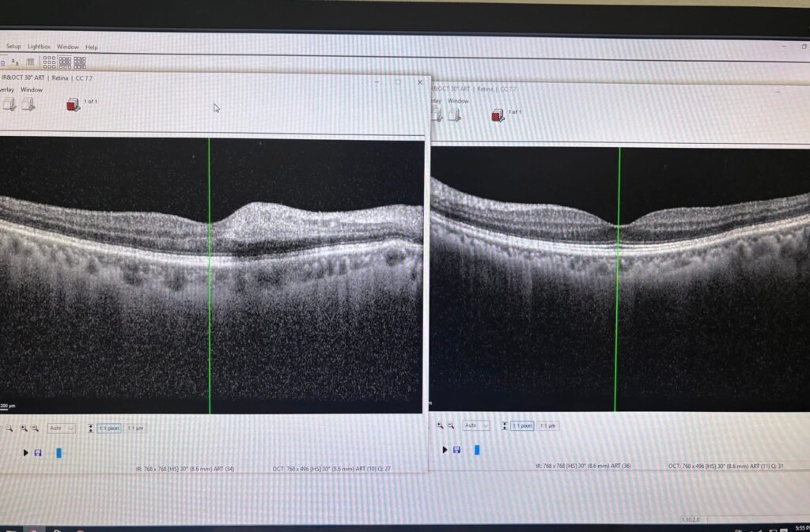Open the Lightbox menu
Screen dimensions: 810x532
click(39, 47)
